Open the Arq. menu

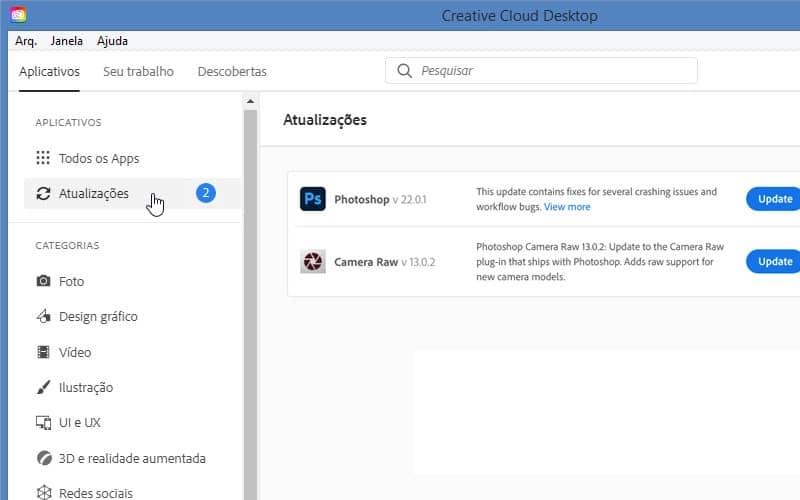pos(26,41)
